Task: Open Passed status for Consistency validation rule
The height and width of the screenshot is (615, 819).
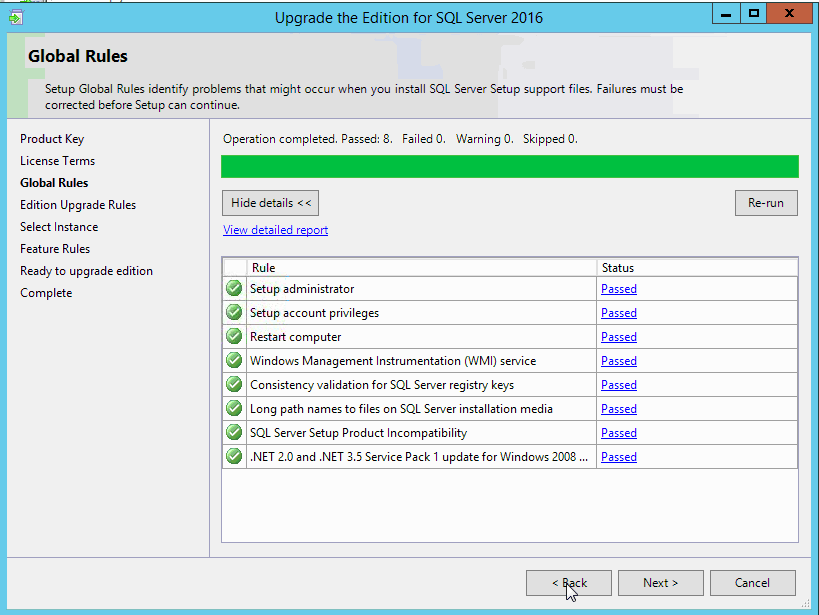Action: pyautogui.click(x=618, y=385)
